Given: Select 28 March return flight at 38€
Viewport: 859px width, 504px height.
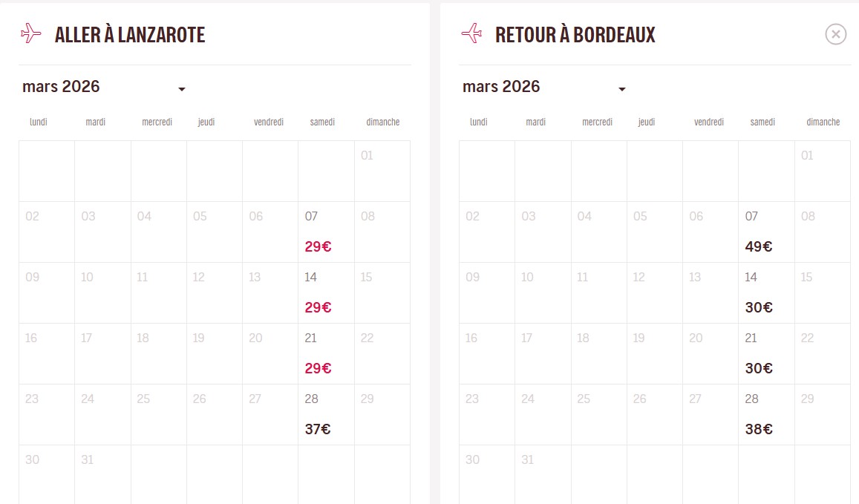Looking at the screenshot, I should [x=766, y=415].
